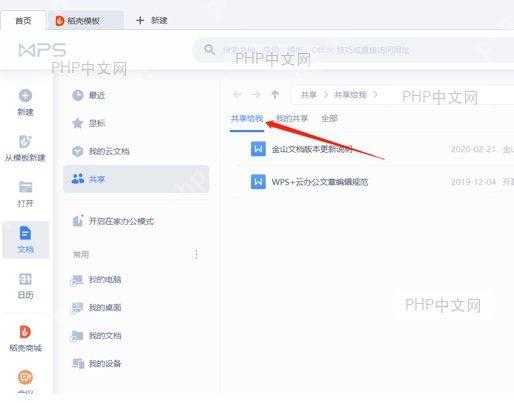Click the 新建 plus circle icon in sidebar
The width and height of the screenshot is (514, 403).
(25, 96)
